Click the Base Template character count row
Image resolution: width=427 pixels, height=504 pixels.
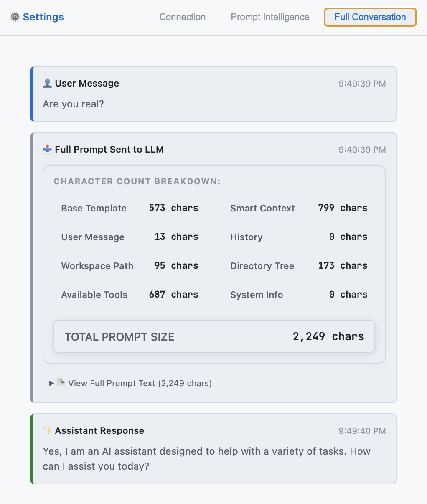130,208
